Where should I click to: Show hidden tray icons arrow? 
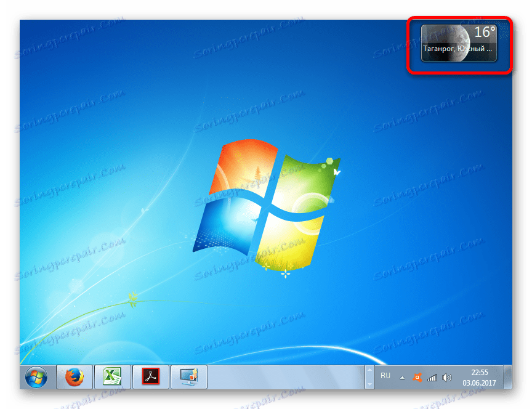[x=402, y=378]
